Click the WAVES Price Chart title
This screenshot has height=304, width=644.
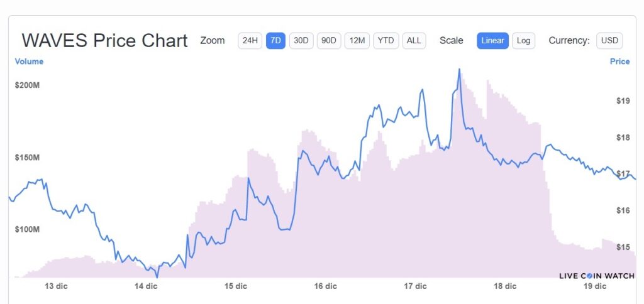[104, 41]
